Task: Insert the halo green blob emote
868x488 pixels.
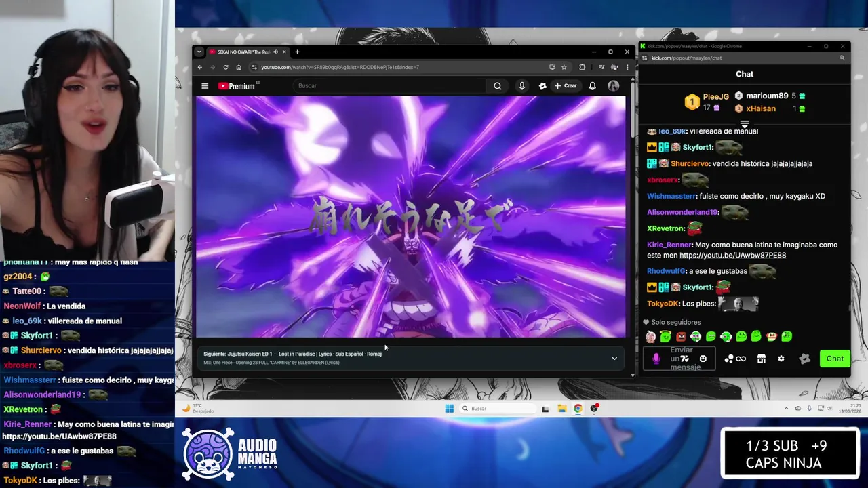Action: point(665,336)
